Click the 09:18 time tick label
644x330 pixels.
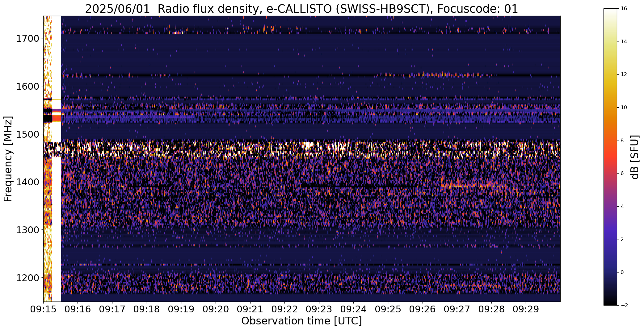pos(147,309)
